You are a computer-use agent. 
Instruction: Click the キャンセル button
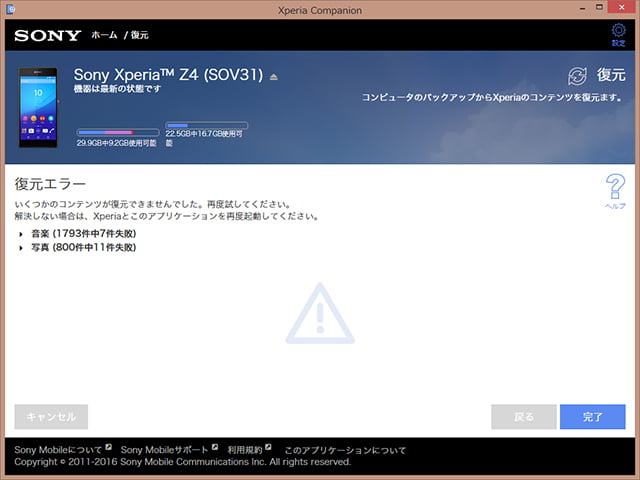[51, 416]
